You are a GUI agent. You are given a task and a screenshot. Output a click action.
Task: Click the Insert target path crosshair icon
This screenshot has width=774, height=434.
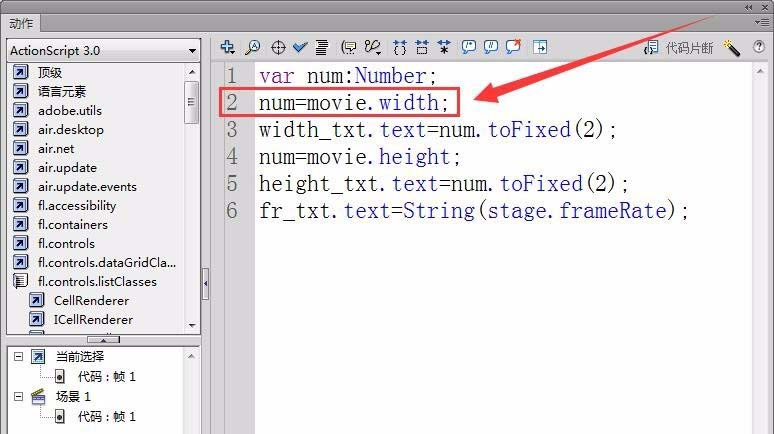[x=278, y=47]
